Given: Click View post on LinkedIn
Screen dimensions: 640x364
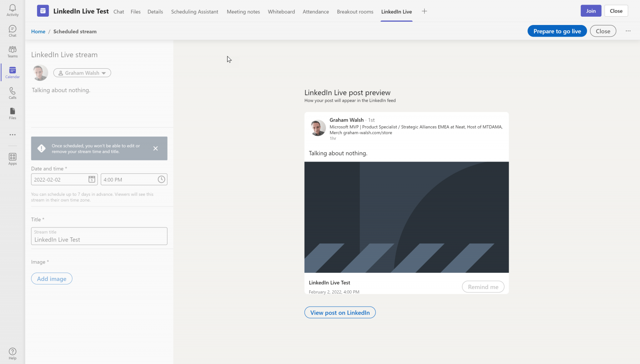Looking at the screenshot, I should pyautogui.click(x=340, y=312).
